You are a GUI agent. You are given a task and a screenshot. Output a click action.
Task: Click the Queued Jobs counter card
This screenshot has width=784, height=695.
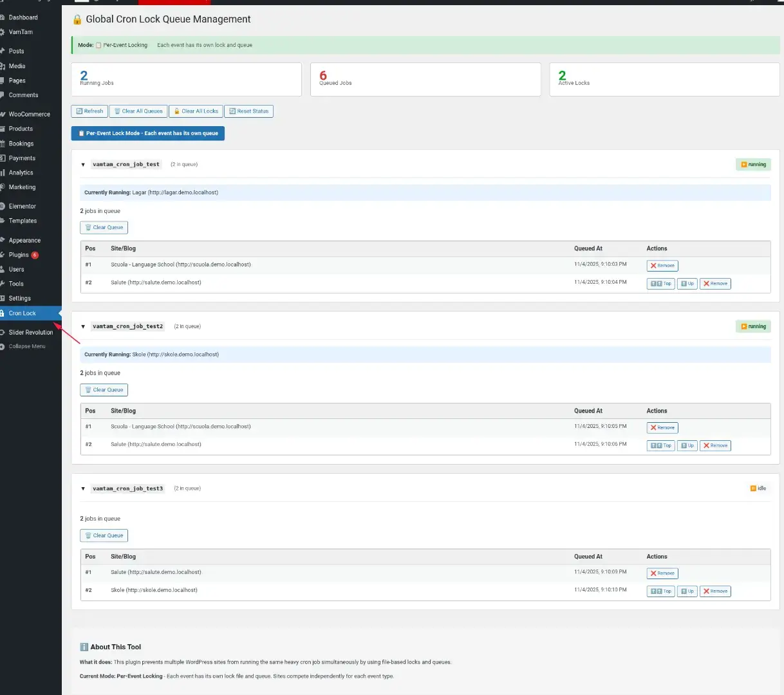click(x=425, y=79)
